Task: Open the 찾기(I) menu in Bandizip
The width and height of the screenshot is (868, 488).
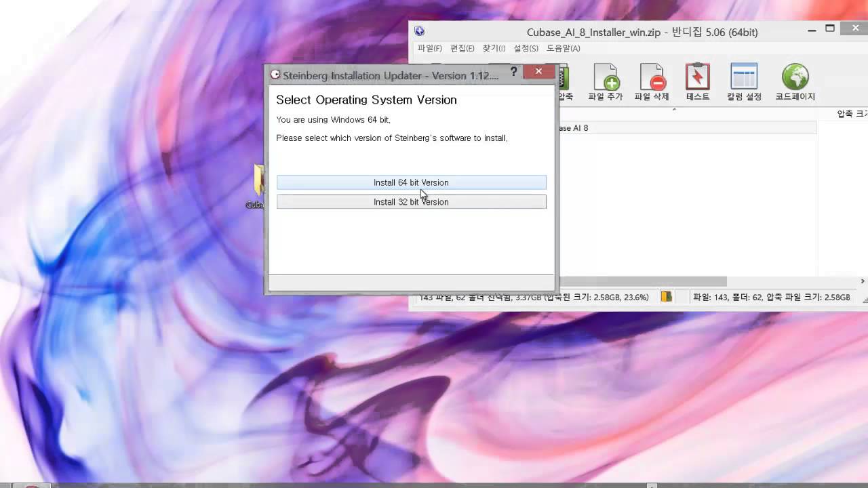Action: pyautogui.click(x=494, y=48)
